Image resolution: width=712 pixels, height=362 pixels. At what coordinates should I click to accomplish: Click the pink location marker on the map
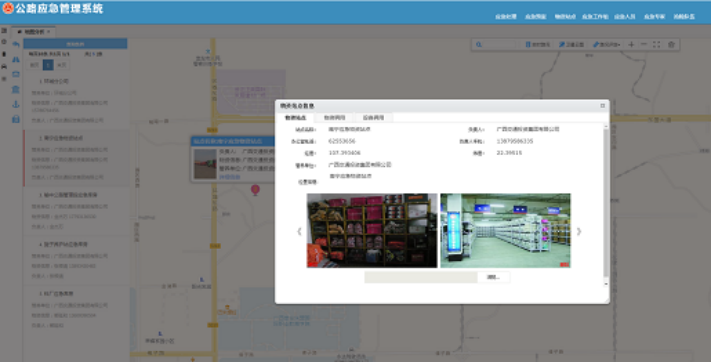click(255, 189)
